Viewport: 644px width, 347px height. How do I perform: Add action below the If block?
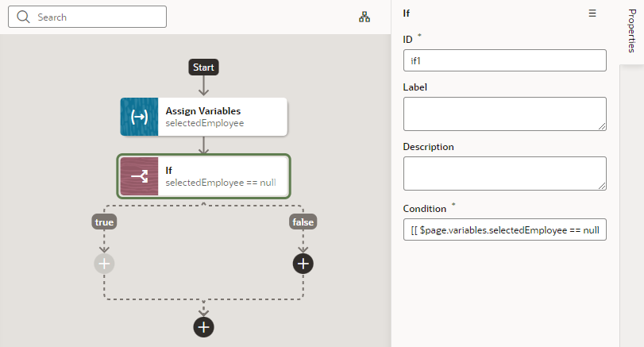tap(203, 326)
